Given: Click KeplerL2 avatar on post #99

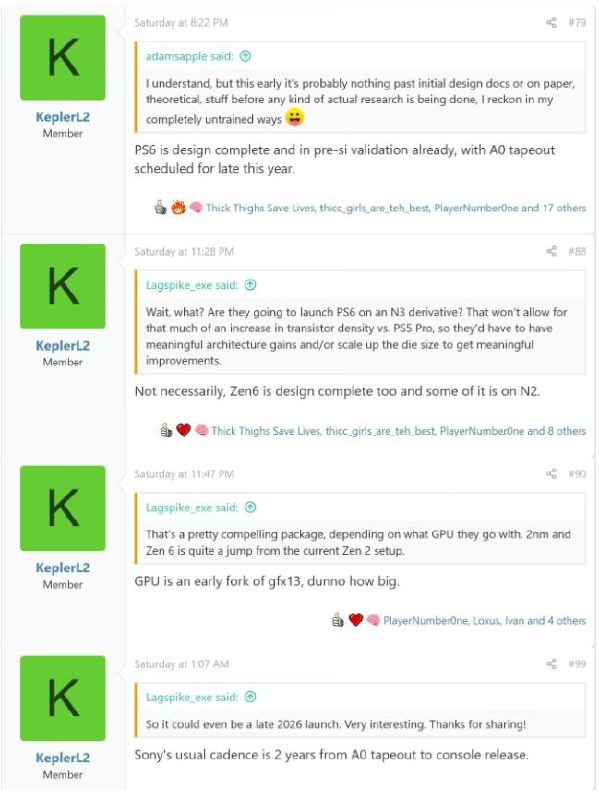Looking at the screenshot, I should point(63,698).
